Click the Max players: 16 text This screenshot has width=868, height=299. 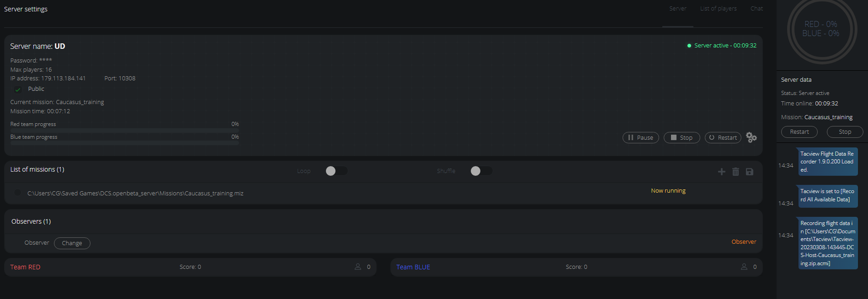click(x=31, y=70)
